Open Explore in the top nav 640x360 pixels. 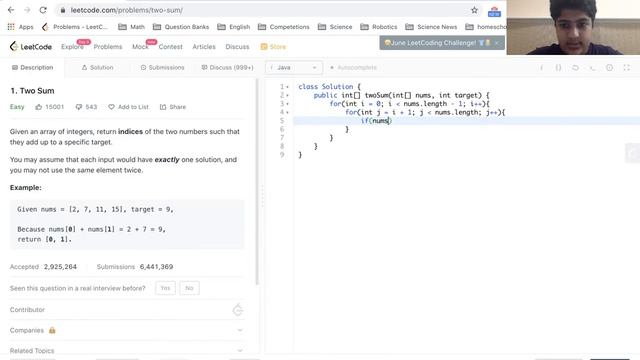point(72,47)
